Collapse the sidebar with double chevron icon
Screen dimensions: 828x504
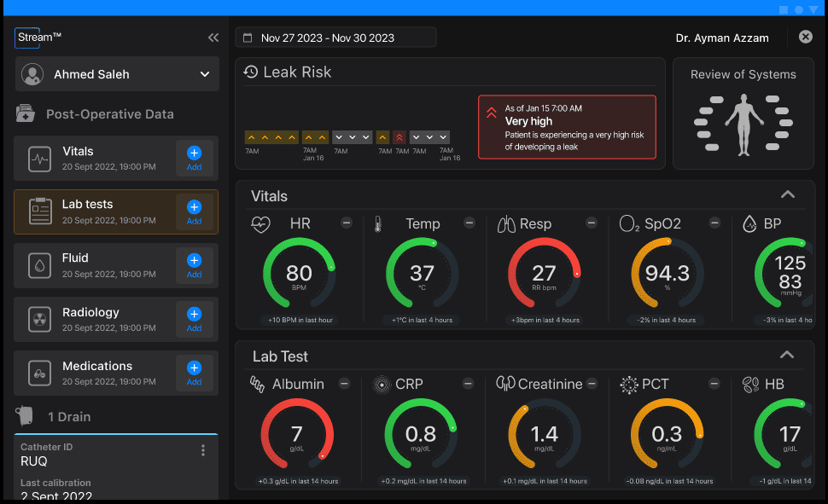[213, 38]
